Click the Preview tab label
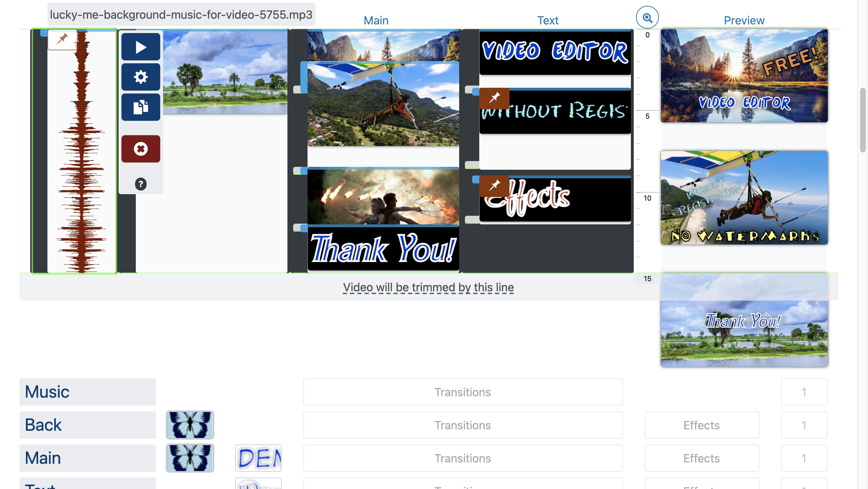The width and height of the screenshot is (868, 489). tap(744, 20)
